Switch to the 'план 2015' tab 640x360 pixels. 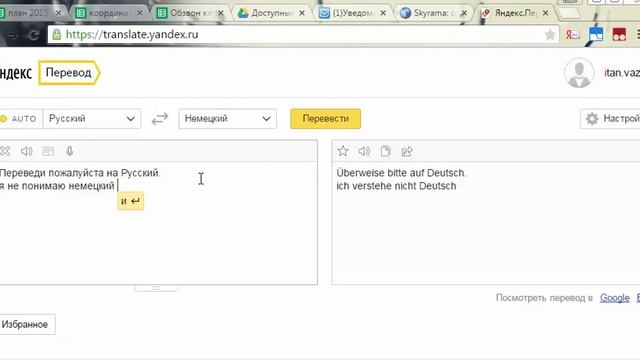pos(31,13)
